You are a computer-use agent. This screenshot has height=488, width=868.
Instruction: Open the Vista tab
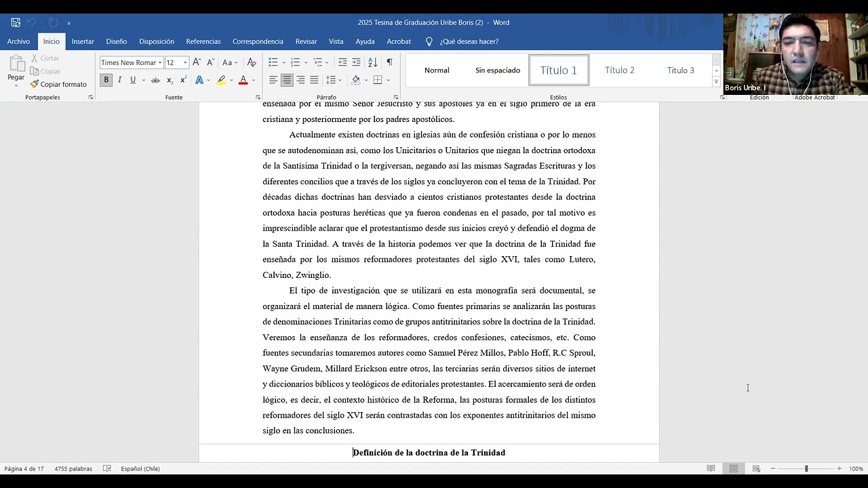click(x=336, y=41)
